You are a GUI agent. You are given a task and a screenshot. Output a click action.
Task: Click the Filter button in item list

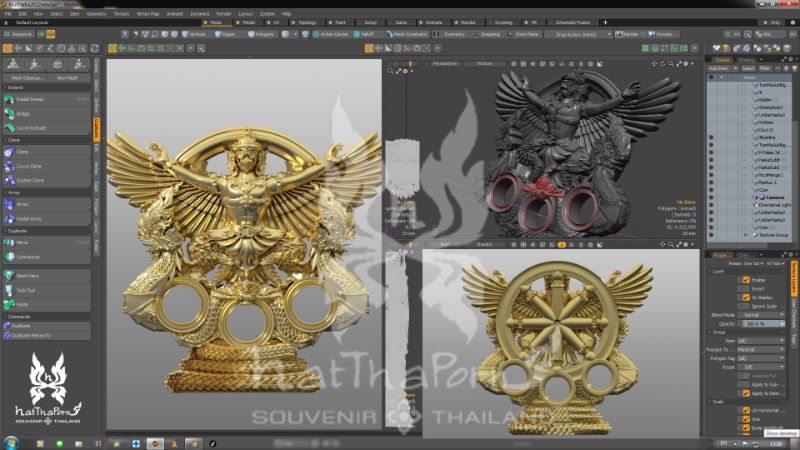coord(765,68)
